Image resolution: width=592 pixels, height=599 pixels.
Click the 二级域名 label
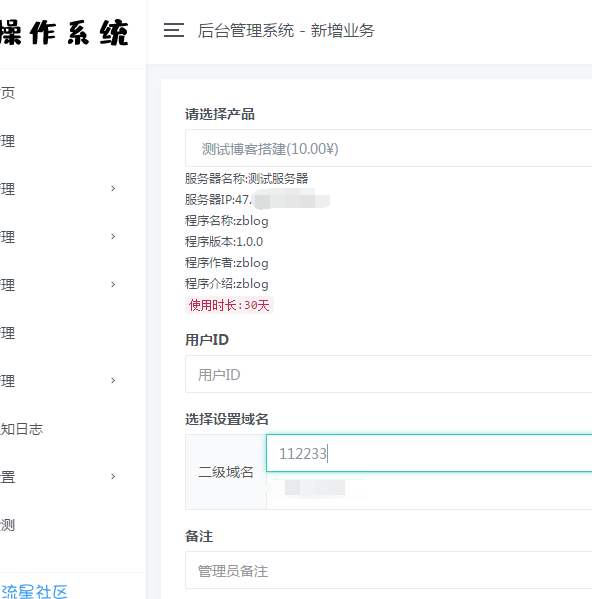point(225,472)
